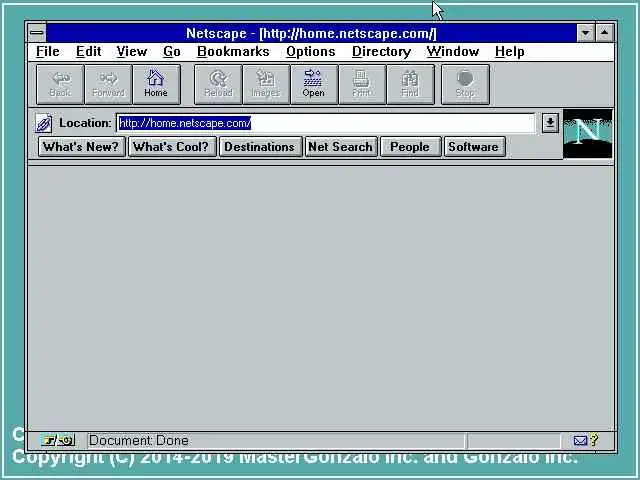Click the Images toolbar button
This screenshot has width=640, height=480.
(x=266, y=84)
